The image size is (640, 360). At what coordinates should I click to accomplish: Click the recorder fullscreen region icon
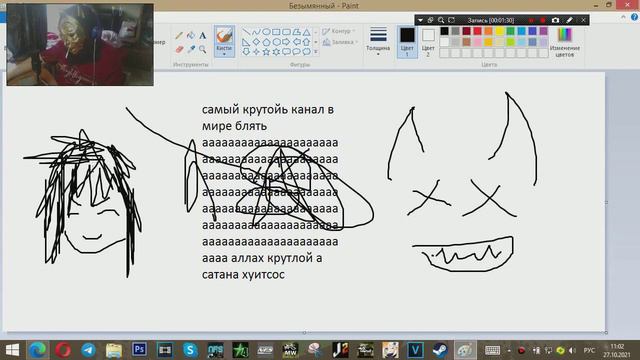pos(451,20)
